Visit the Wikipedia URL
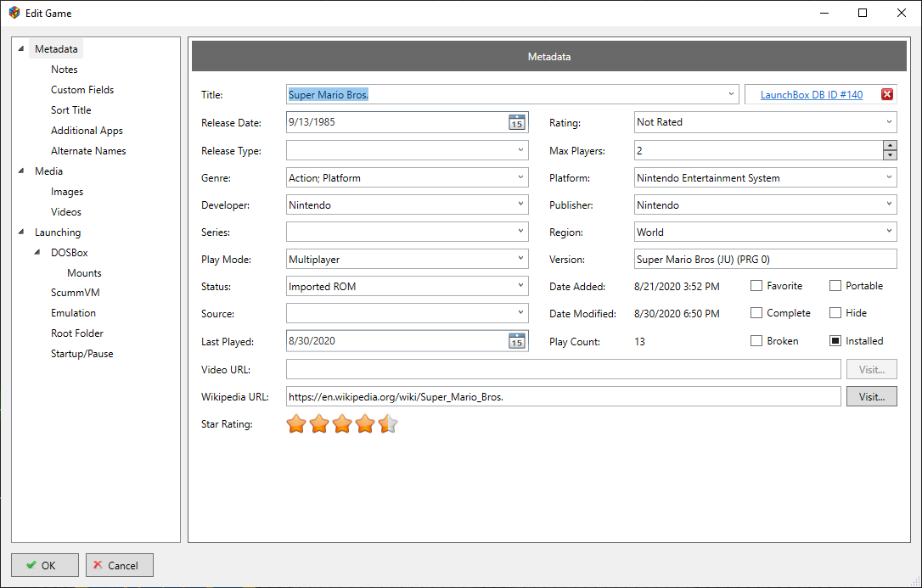 (871, 396)
